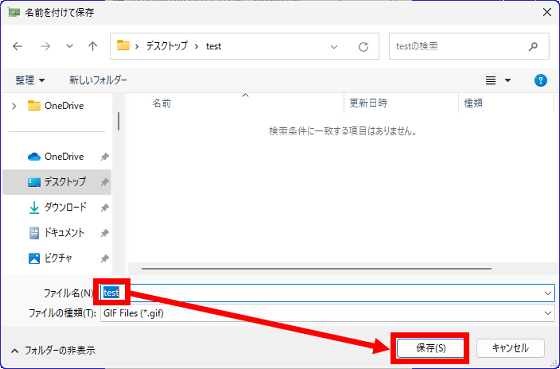Image resolution: width=560 pixels, height=369 pixels.
Task: Expand the address bar path dropdown
Action: pos(334,47)
